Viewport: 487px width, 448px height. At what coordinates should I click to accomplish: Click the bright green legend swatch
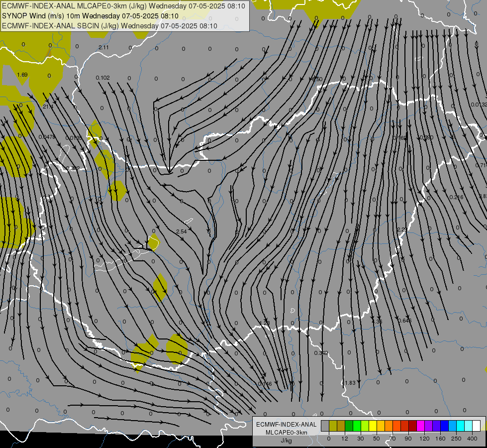click(357, 426)
